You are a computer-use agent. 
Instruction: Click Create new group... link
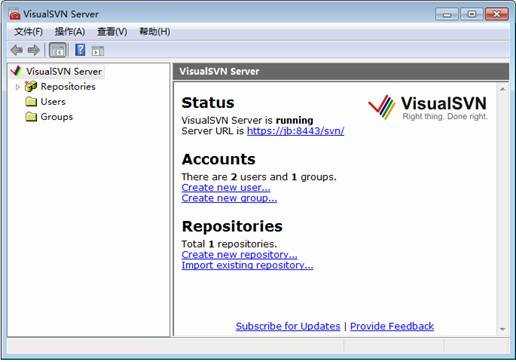[x=229, y=198]
